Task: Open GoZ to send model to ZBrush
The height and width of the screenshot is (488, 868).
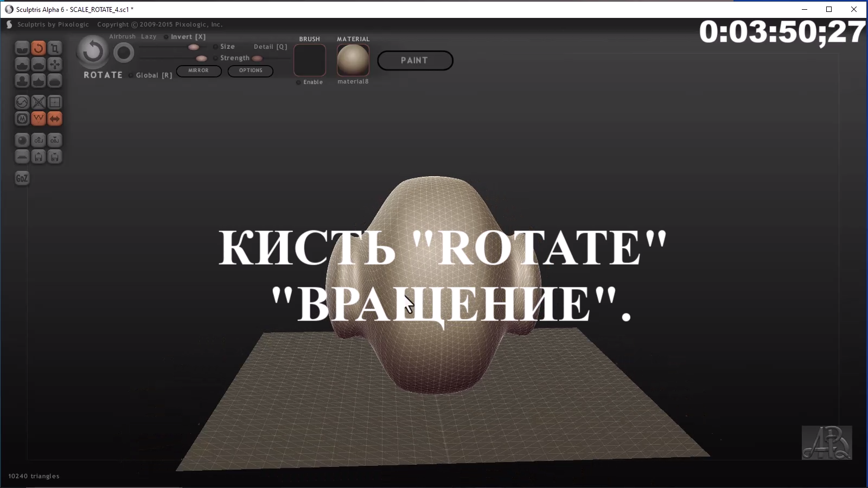Action: pos(22,178)
